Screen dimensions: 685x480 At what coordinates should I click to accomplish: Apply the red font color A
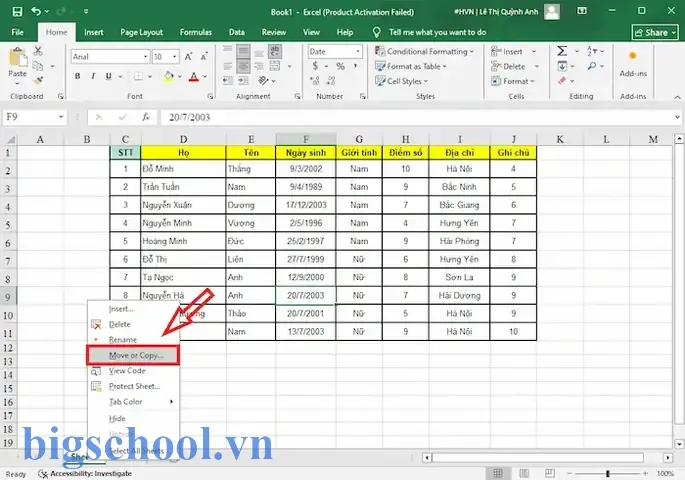pyautogui.click(x=194, y=77)
